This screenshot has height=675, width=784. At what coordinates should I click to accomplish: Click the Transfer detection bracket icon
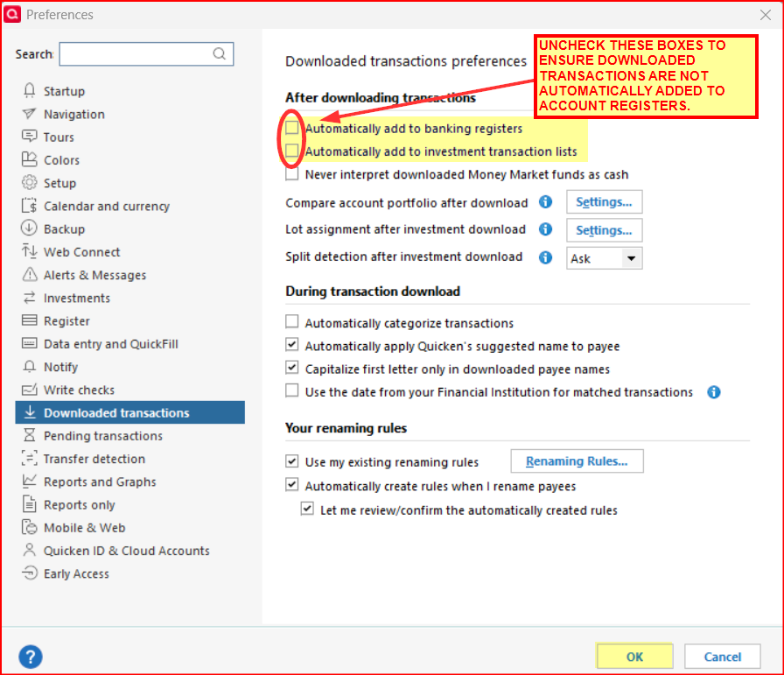click(30, 459)
